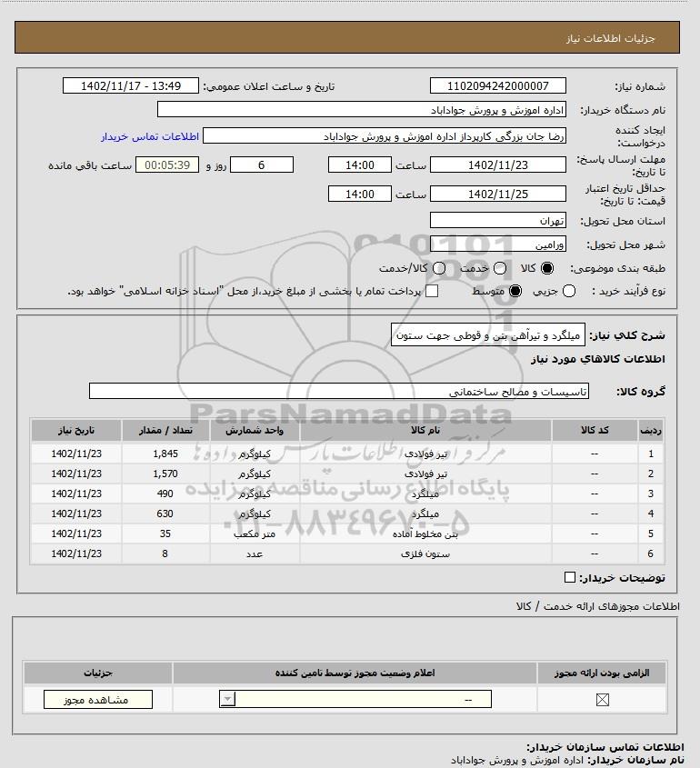Click the کد کالا column header
Image resolution: width=700 pixels, height=768 pixels.
click(x=595, y=431)
